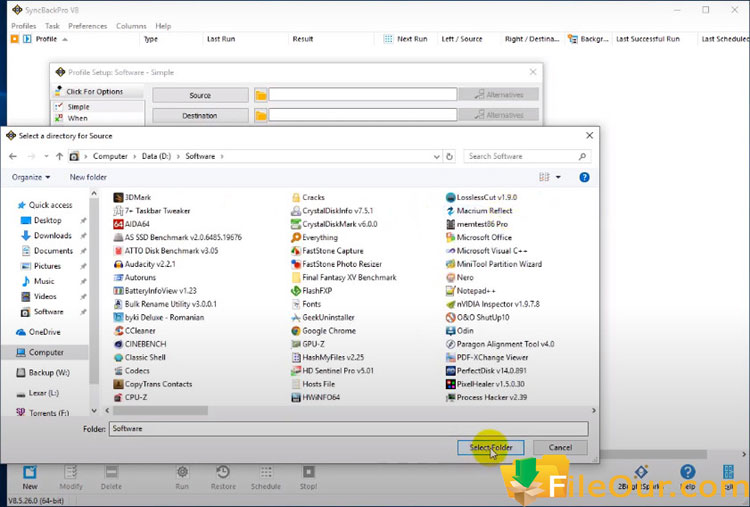Click Data (D:) in the address path

tap(156, 156)
